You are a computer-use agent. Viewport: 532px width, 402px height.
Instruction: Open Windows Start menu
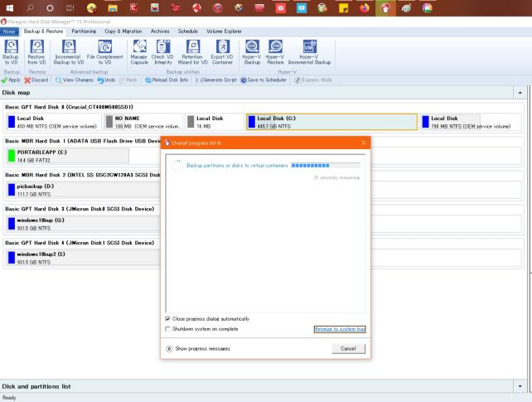pos(9,7)
